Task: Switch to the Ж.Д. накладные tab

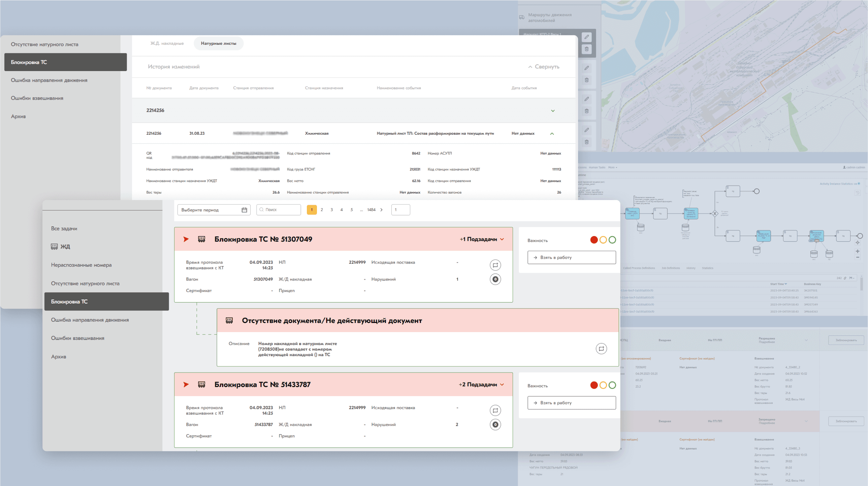Action: tap(167, 43)
